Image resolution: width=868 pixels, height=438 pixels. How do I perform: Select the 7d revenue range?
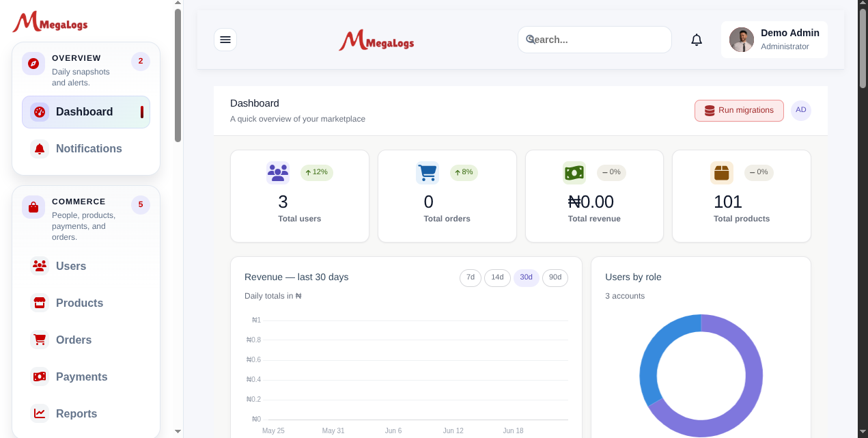[x=471, y=278]
